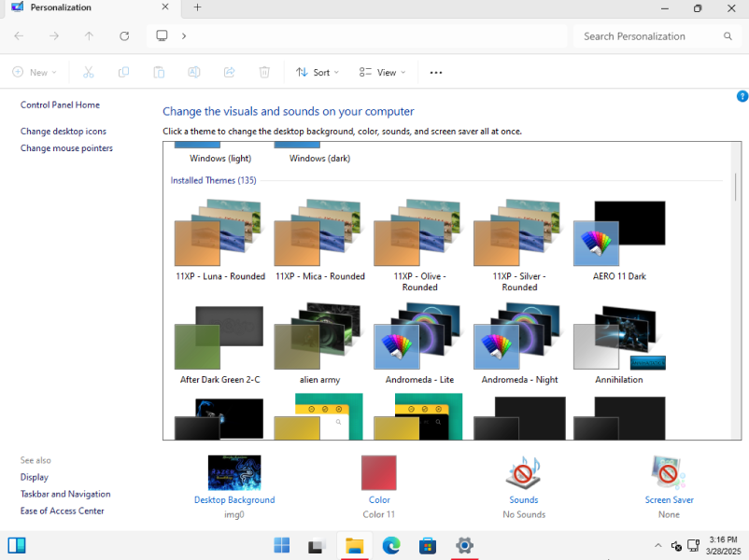Screen dimensions: 749x560
Task: Show hidden system tray icons
Action: tap(658, 545)
